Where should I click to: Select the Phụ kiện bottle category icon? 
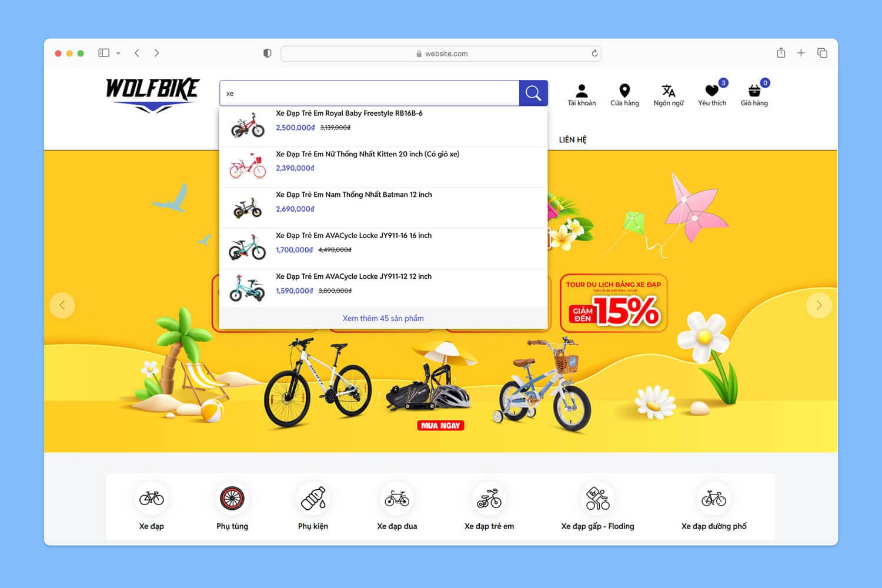[x=313, y=499]
